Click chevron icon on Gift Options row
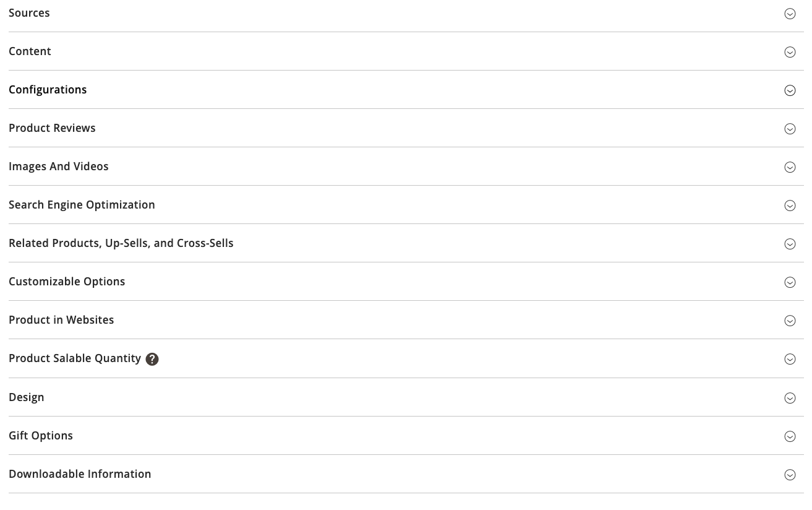812x510 pixels. (x=790, y=436)
